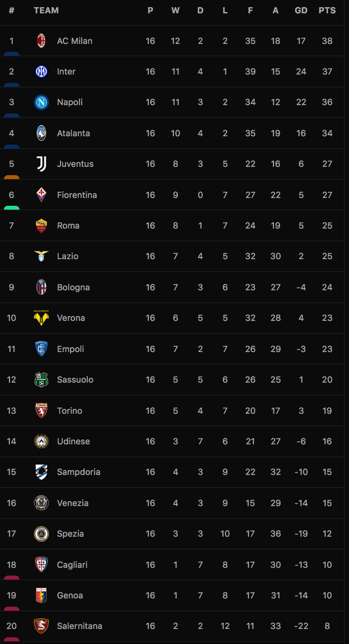Click the orange marker under Juventus rank

[x=11, y=177]
